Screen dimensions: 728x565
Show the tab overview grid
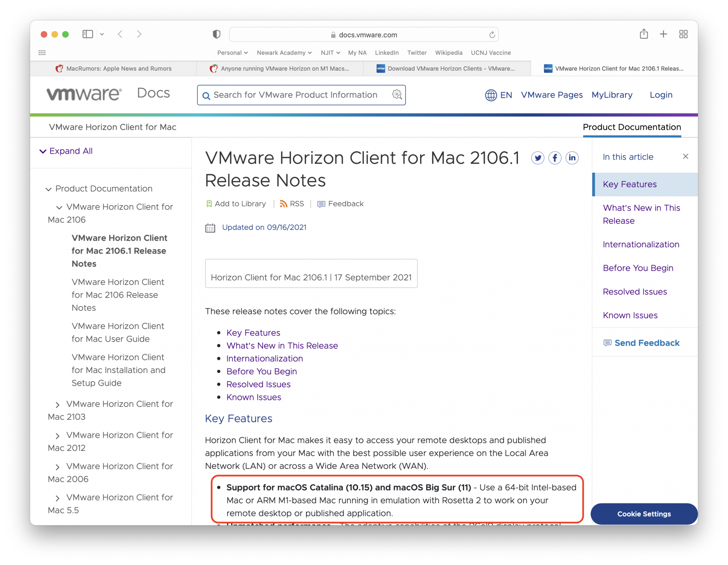point(683,34)
